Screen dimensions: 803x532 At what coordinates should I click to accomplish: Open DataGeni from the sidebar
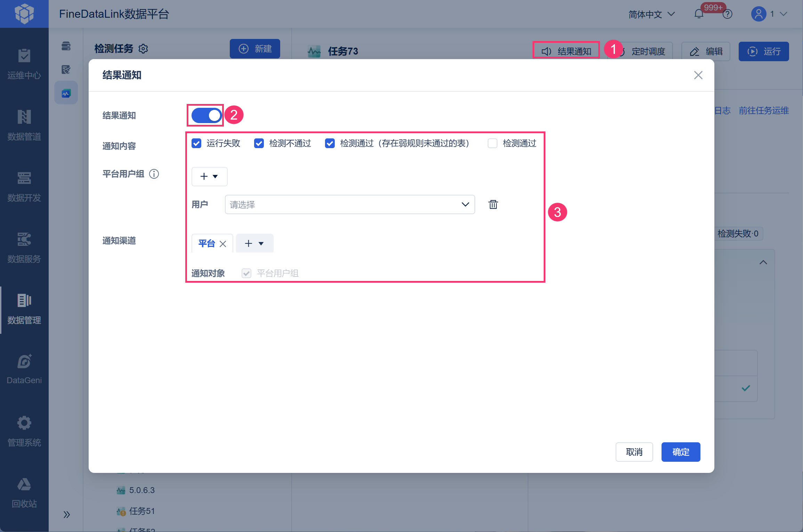pos(24,369)
